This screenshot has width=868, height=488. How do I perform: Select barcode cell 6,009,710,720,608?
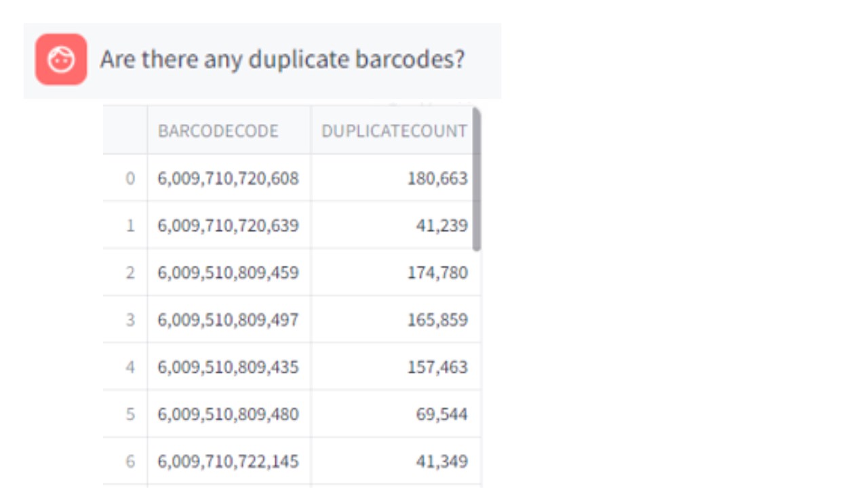coord(229,178)
